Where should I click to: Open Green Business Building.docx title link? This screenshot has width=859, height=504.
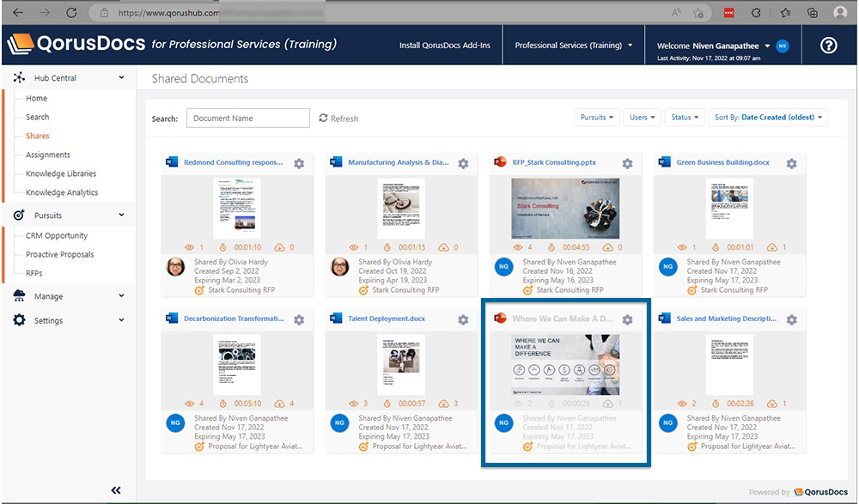click(722, 162)
